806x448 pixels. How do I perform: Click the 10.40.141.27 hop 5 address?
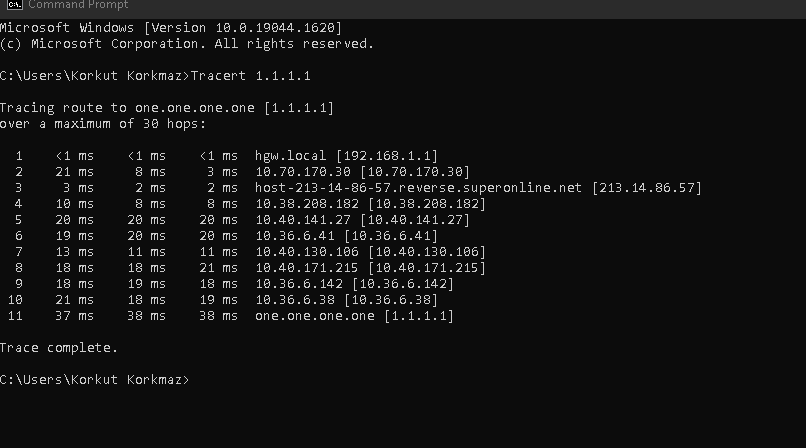[303, 220]
